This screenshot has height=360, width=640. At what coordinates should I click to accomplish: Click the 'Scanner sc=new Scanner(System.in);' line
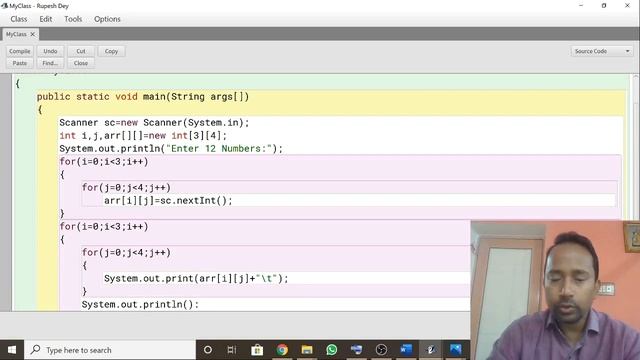click(154, 123)
